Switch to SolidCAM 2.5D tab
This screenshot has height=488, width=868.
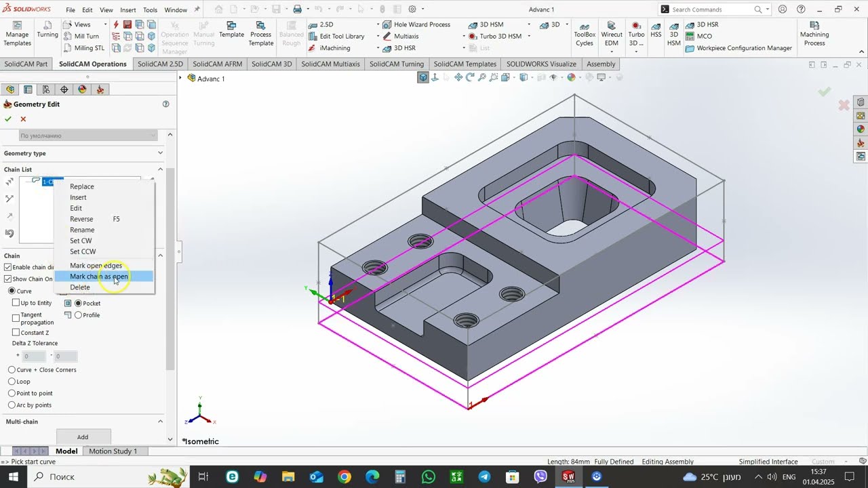[160, 64]
